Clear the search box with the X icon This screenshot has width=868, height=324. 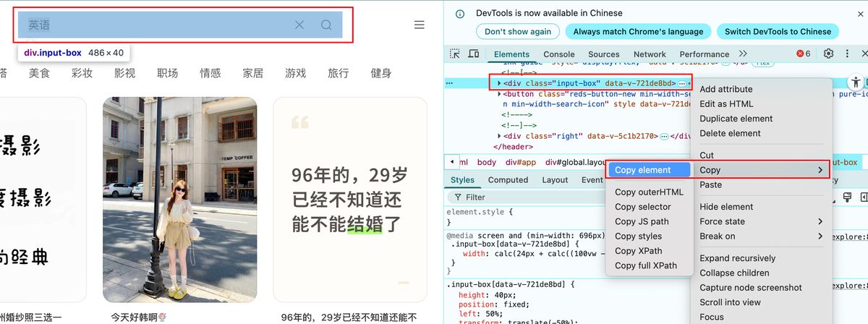tap(299, 25)
